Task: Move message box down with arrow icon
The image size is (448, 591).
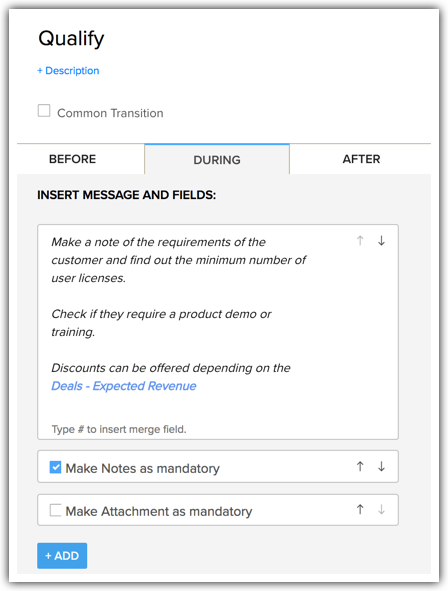Action: [381, 240]
